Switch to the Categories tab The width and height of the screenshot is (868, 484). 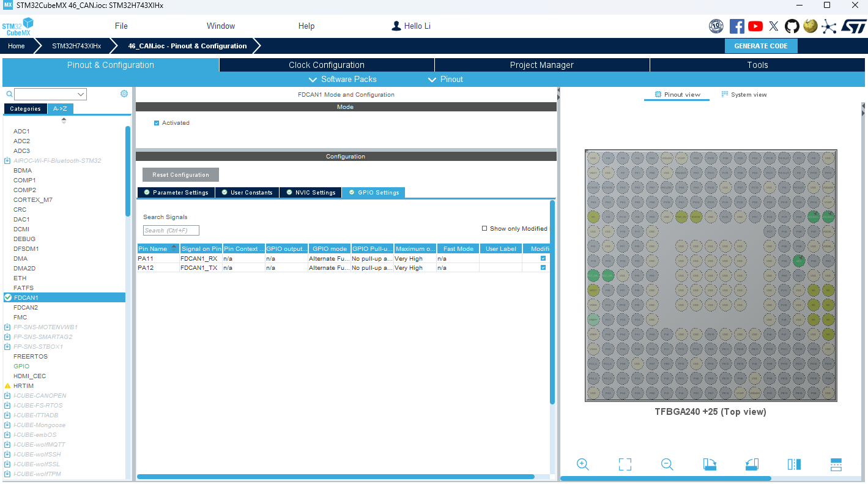click(25, 108)
